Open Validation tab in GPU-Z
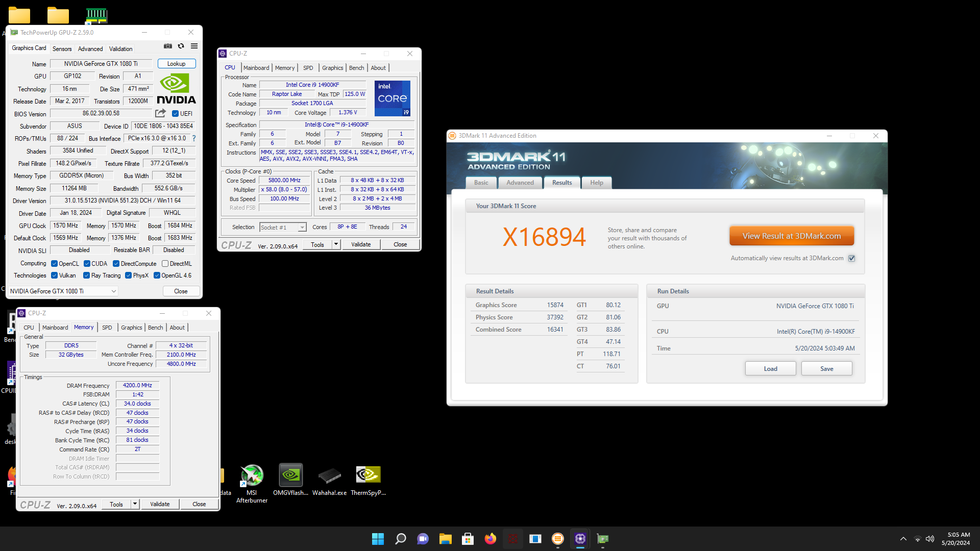The height and width of the screenshot is (551, 980). [120, 49]
